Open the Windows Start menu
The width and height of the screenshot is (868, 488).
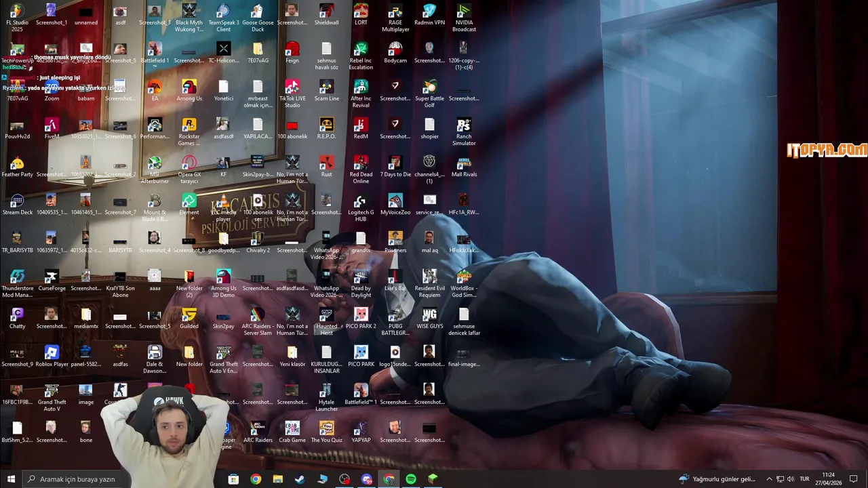[x=11, y=479]
